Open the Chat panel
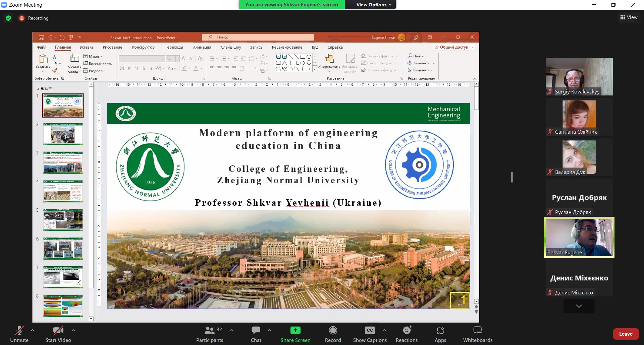The height and width of the screenshot is (345, 644). point(256,334)
